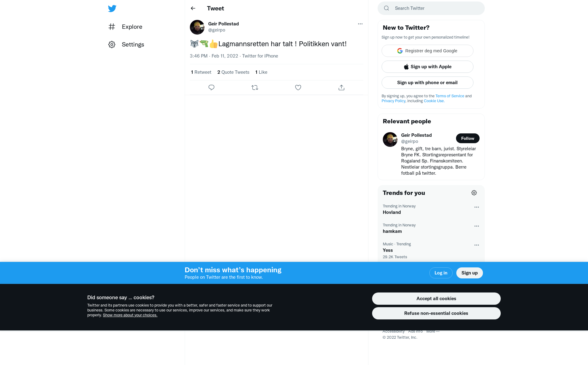Image resolution: width=588 pixels, height=365 pixels.
Task: Go back using the arrow icon
Action: 193,8
